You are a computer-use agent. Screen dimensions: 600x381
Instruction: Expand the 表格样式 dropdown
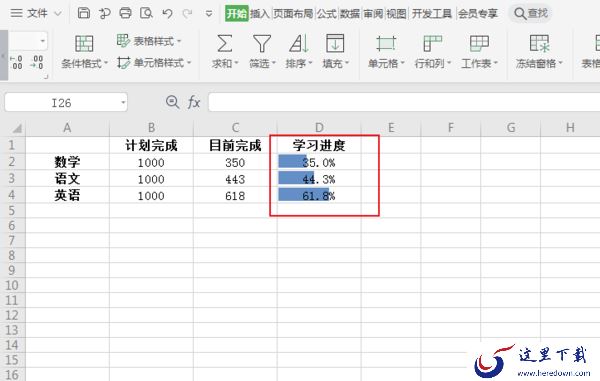(179, 41)
